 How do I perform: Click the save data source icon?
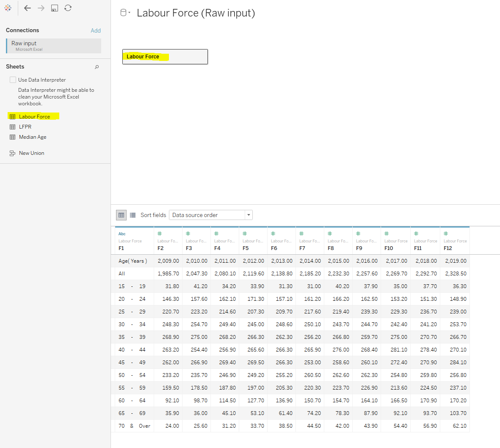(54, 8)
